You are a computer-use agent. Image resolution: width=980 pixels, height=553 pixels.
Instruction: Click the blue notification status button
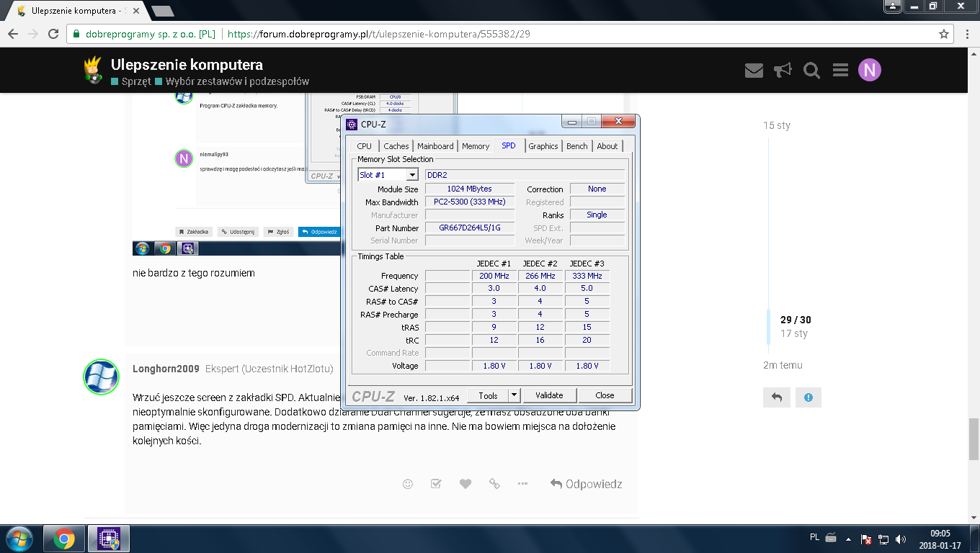(x=808, y=397)
